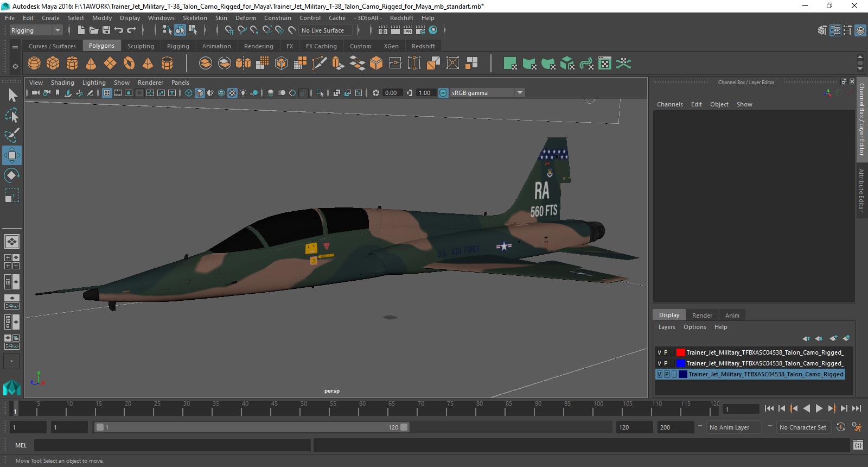Activate the Move tool in the toolbox
Viewport: 868px width, 467px height.
coord(12,155)
